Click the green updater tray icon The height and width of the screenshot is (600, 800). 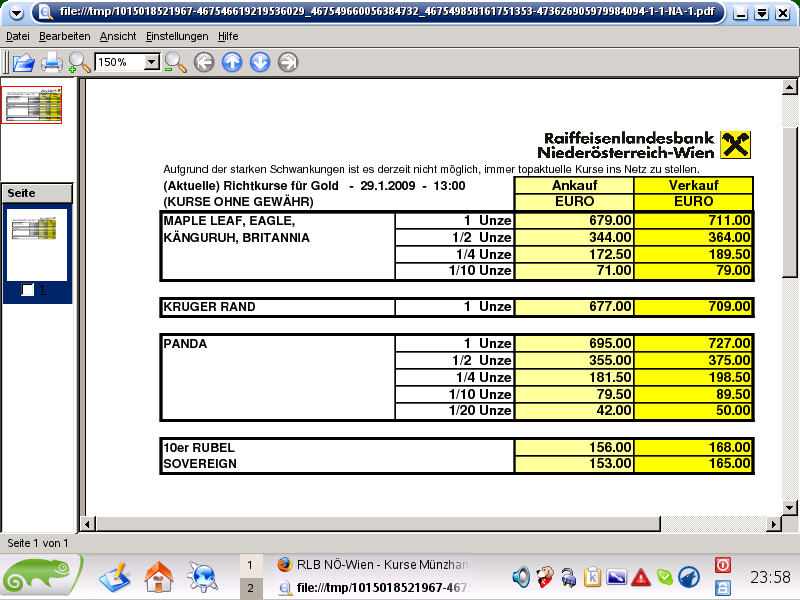pyautogui.click(x=664, y=577)
